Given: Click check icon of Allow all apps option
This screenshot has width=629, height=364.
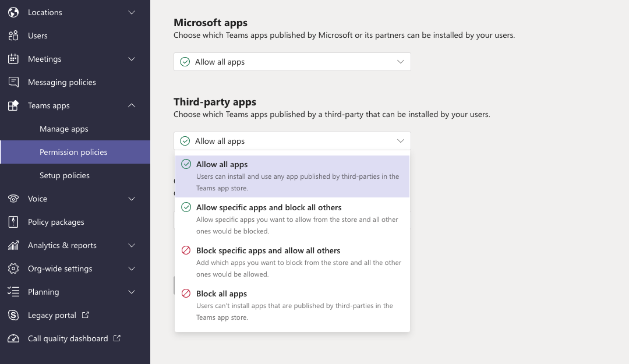Looking at the screenshot, I should 186,164.
